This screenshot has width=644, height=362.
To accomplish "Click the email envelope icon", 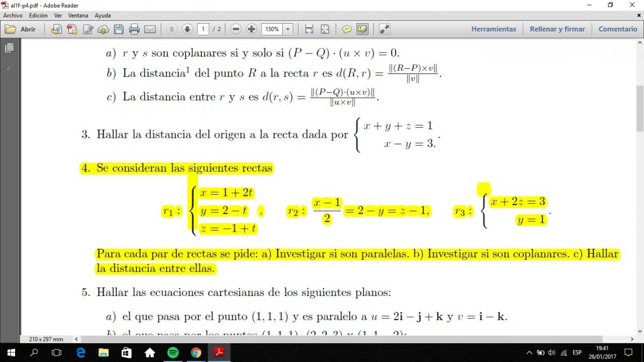I will click(150, 29).
